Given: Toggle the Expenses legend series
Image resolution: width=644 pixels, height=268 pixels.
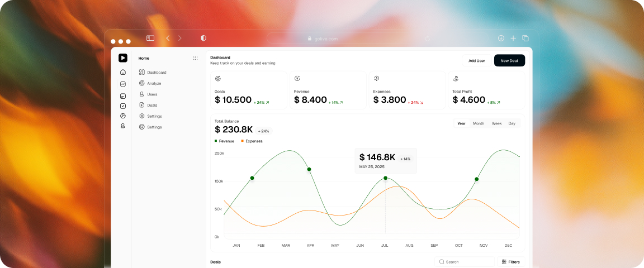Looking at the screenshot, I should tap(252, 141).
